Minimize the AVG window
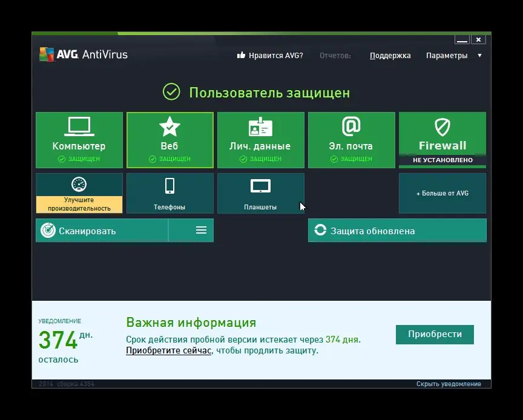Viewport: 523px width, 420px height. 462,40
